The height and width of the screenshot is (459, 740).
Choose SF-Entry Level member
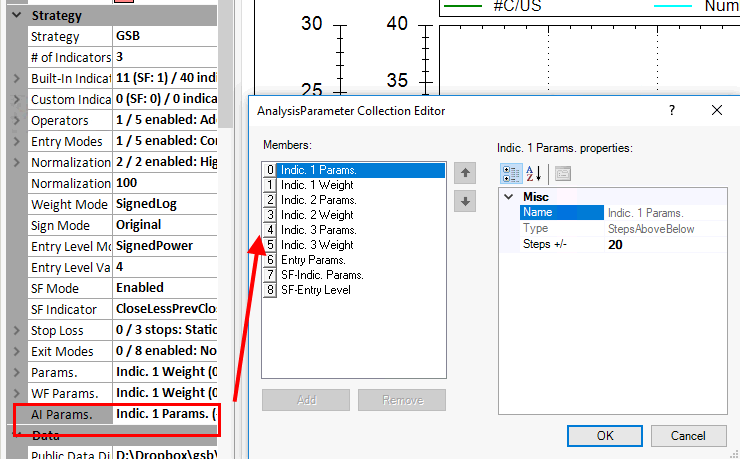pos(316,289)
